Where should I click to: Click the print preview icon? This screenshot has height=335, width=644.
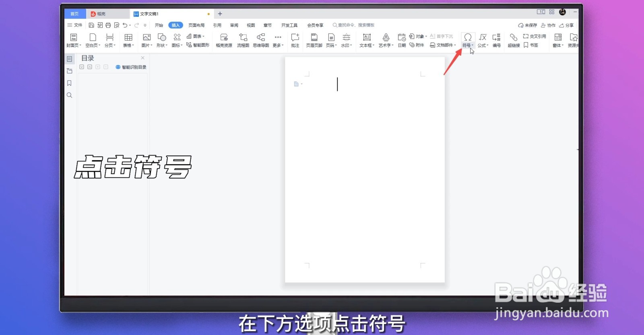click(117, 25)
